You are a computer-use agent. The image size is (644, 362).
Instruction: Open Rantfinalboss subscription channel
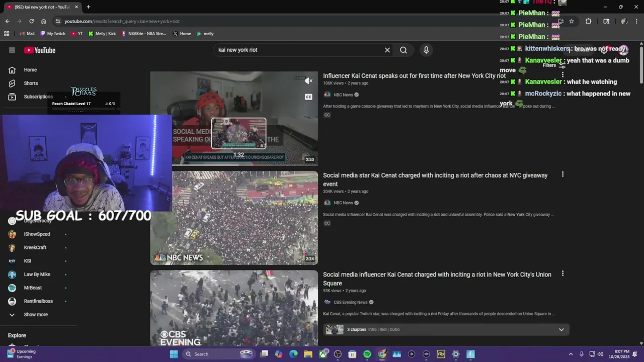pos(38,301)
